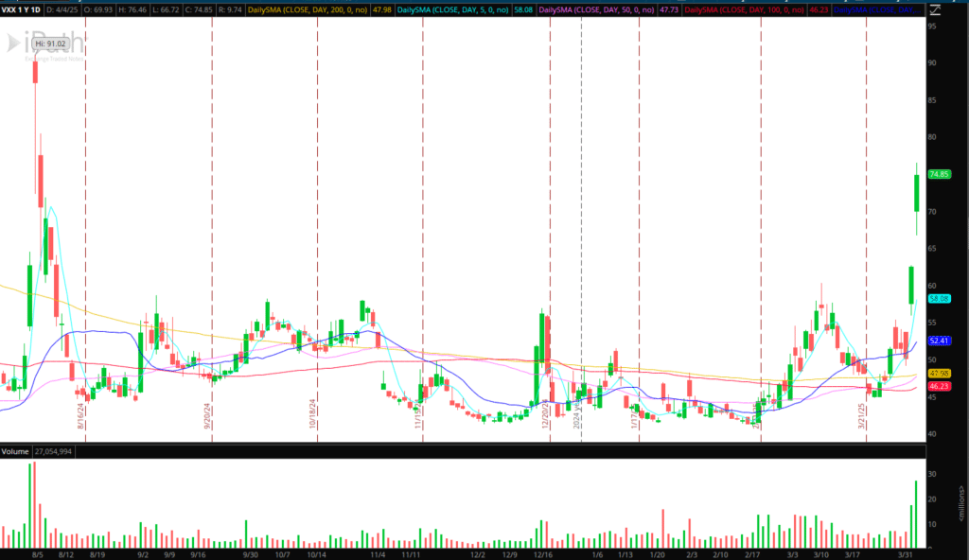This screenshot has height=560, width=969.
Task: Click the 58.08 value in the header
Action: point(523,9)
